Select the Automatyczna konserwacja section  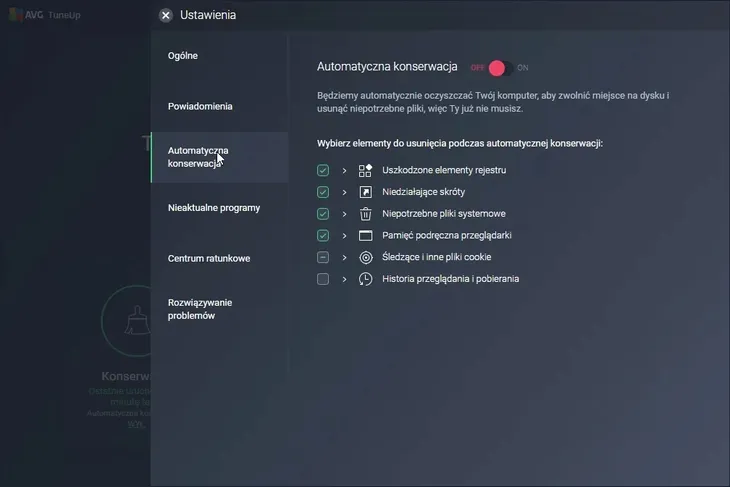click(x=220, y=157)
